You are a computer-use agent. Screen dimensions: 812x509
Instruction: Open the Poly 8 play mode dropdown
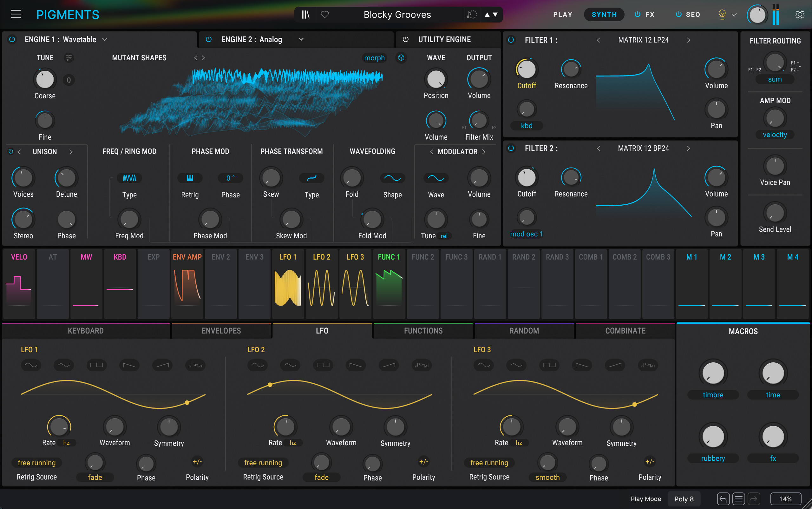(x=684, y=499)
